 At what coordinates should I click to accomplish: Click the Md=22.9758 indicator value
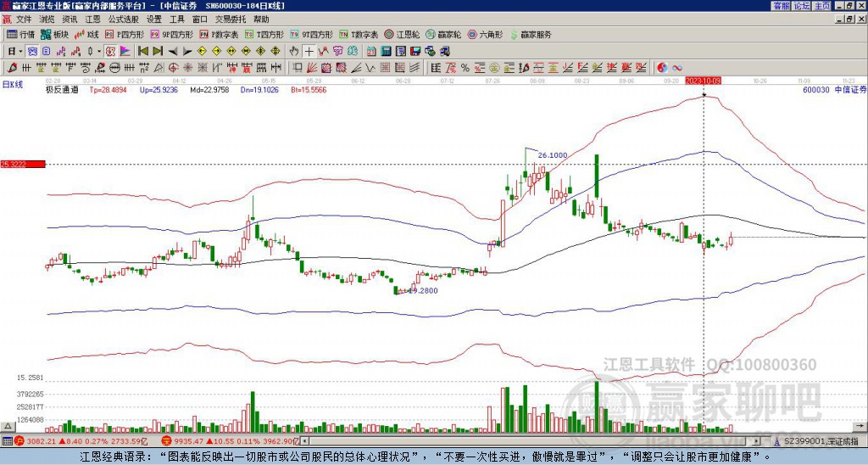tap(209, 90)
